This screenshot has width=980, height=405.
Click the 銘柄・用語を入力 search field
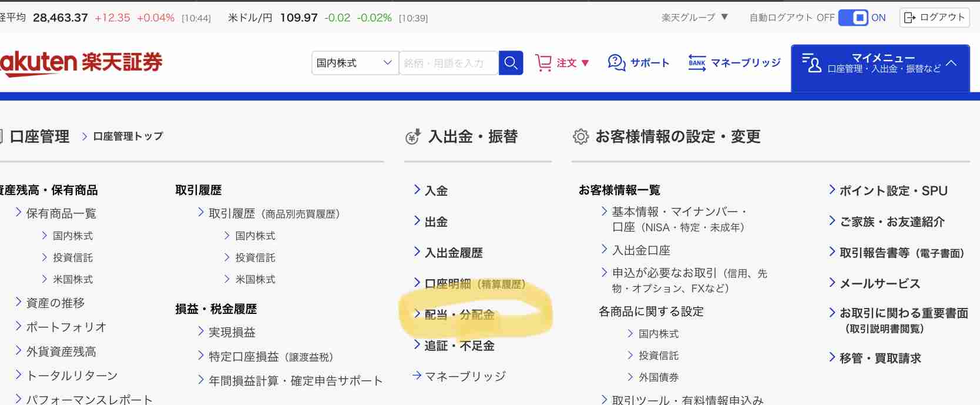[x=449, y=63]
